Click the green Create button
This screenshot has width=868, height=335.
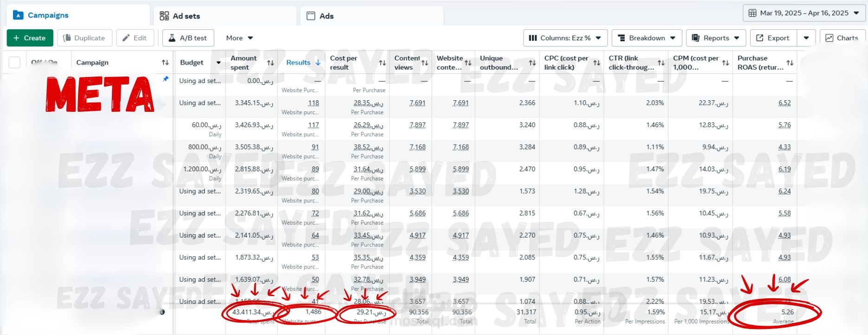tap(30, 38)
